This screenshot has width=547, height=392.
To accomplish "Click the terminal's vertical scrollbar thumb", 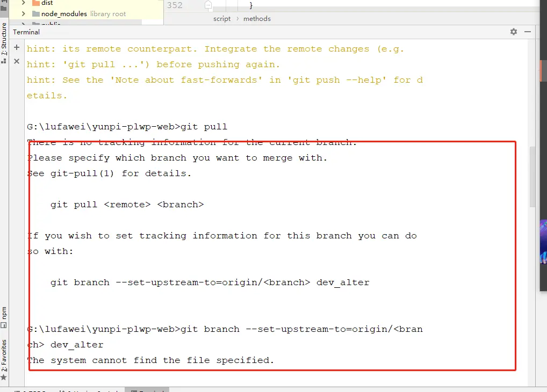I will click(532, 177).
